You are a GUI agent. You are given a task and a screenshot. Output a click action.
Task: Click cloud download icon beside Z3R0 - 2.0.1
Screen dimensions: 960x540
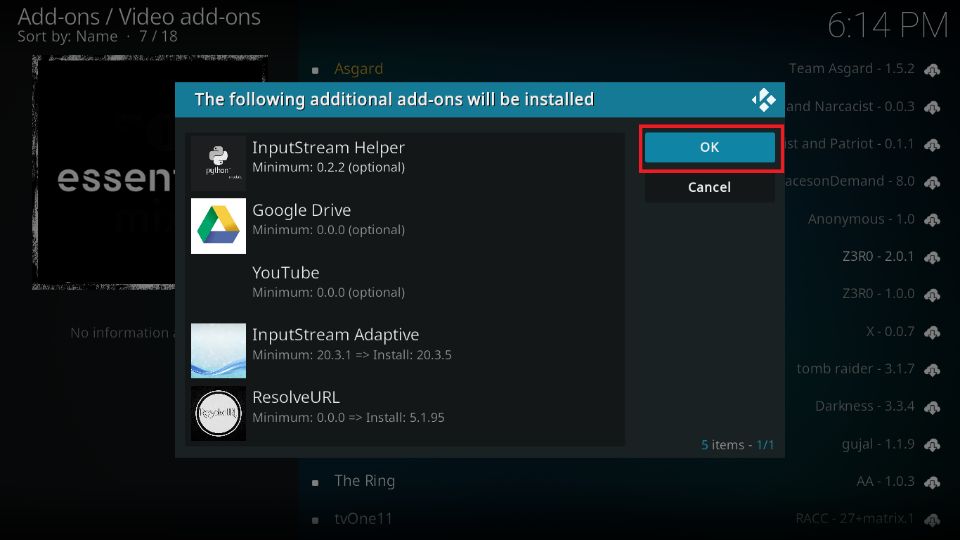(x=932, y=257)
